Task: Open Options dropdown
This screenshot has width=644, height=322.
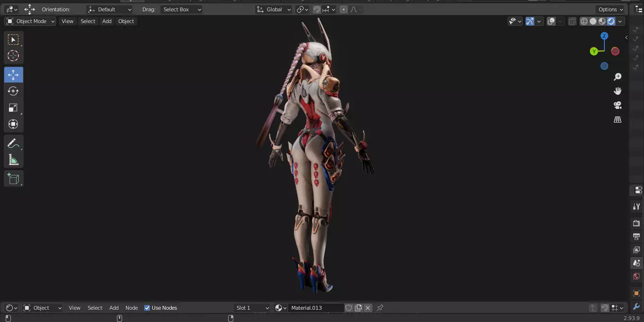Action: pos(611,9)
